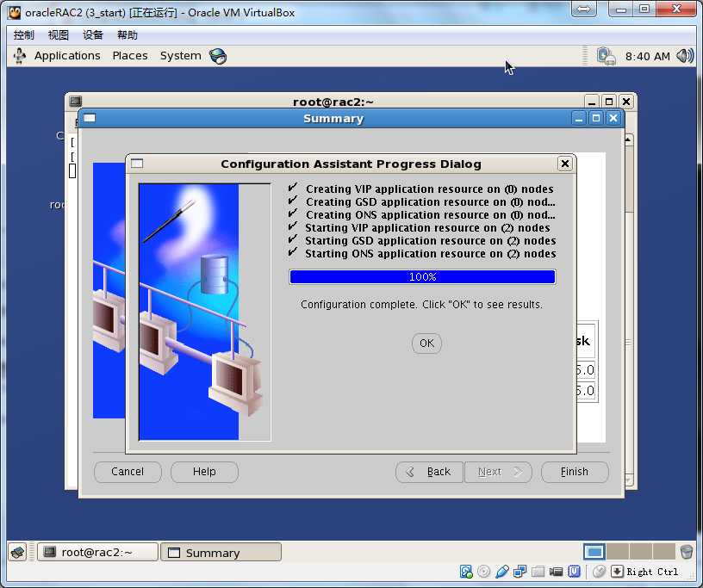The height and width of the screenshot is (588, 703).
Task: Click 'Starting GSD application resource on (2) nodes'
Action: tap(431, 241)
